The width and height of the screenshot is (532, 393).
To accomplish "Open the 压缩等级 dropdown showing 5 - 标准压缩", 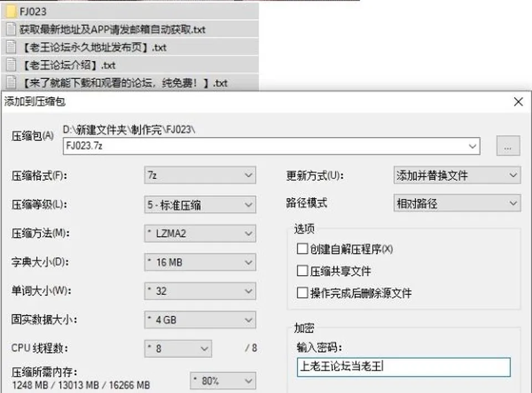I will click(x=200, y=204).
